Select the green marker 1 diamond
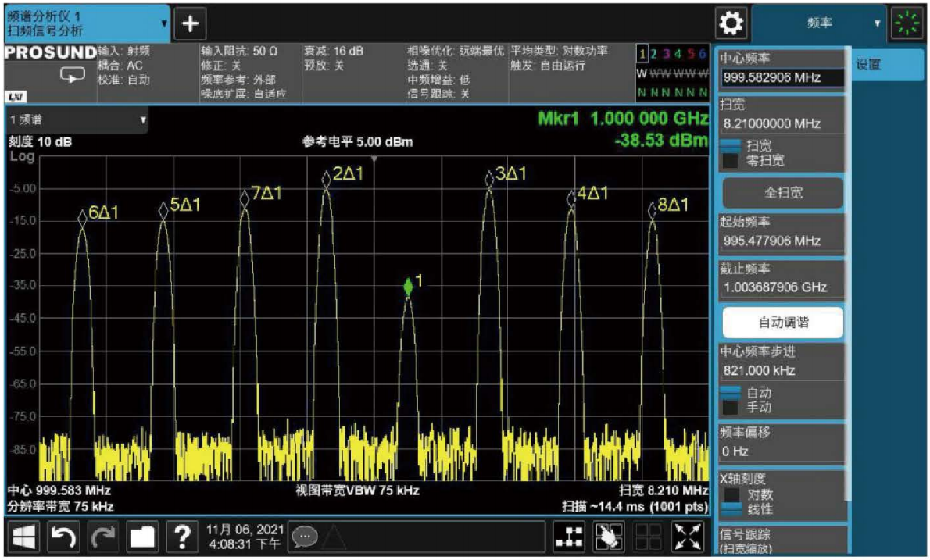This screenshot has width=930, height=560. [x=408, y=287]
